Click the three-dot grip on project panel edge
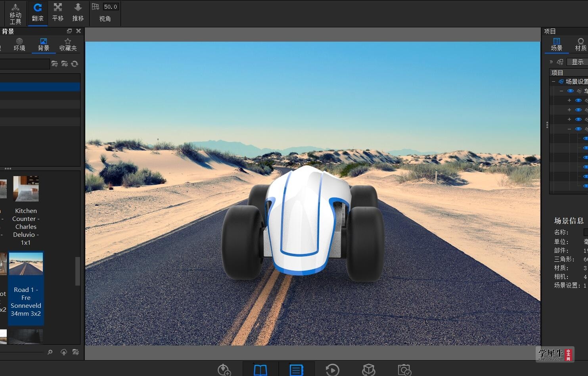Viewport: 588px width, 376px height. click(547, 125)
